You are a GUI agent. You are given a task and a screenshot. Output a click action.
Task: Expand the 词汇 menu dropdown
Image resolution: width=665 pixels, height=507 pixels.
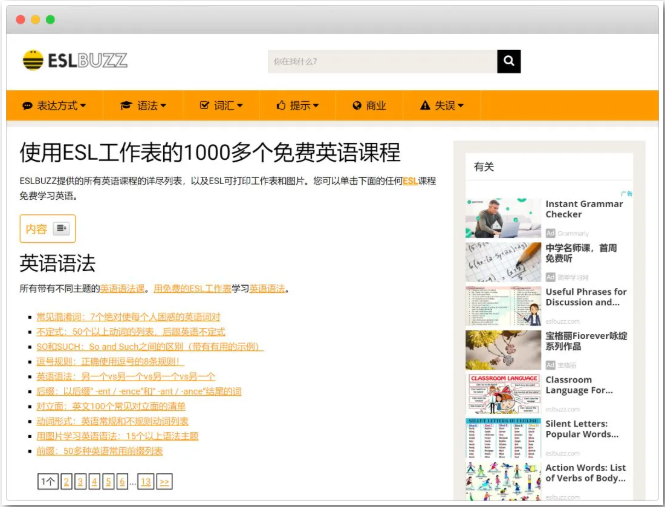(238, 106)
